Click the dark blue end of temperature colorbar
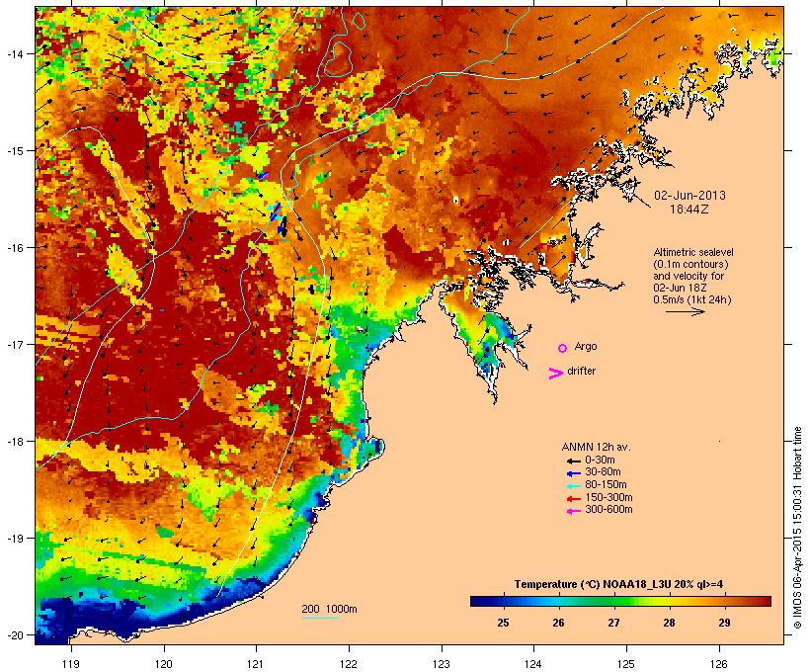 (478, 601)
